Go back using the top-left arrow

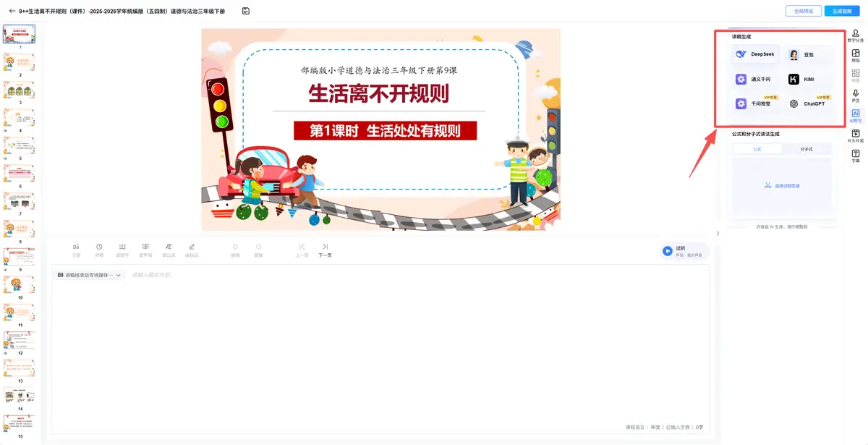12,11
